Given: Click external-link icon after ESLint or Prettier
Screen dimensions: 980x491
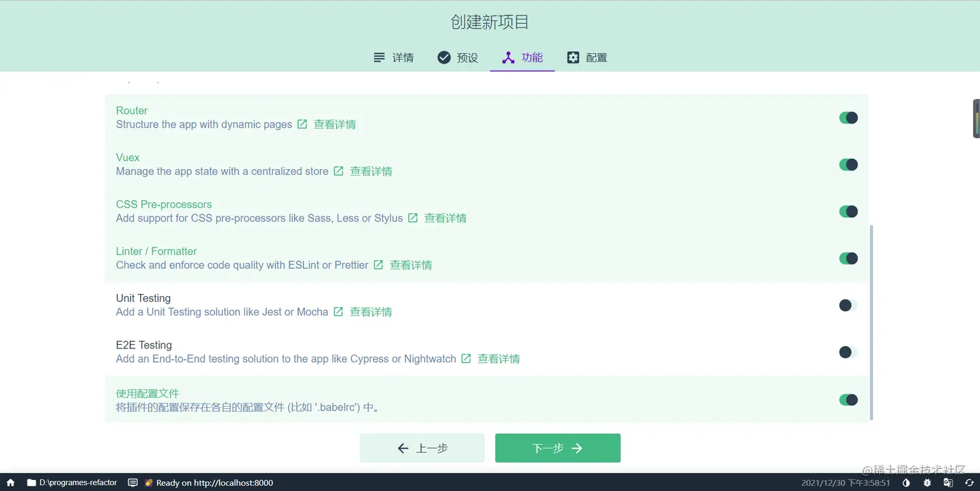Looking at the screenshot, I should pyautogui.click(x=379, y=265).
